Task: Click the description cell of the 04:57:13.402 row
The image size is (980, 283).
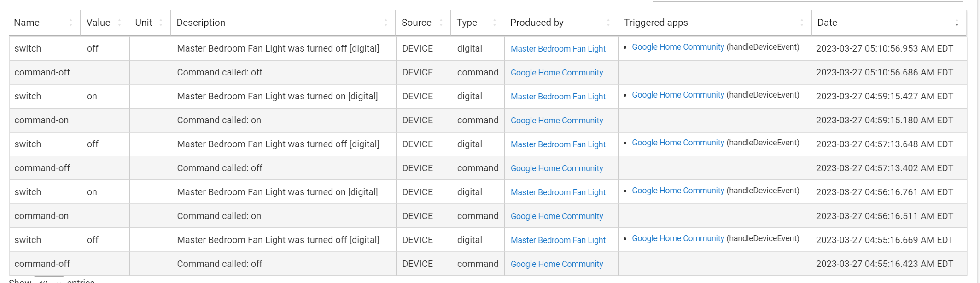Action: click(x=220, y=168)
